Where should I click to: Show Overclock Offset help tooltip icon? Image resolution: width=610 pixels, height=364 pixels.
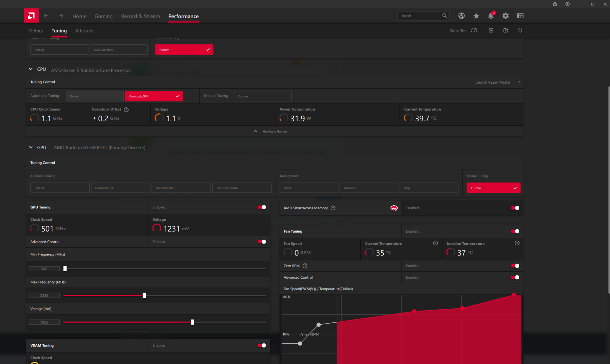point(126,110)
